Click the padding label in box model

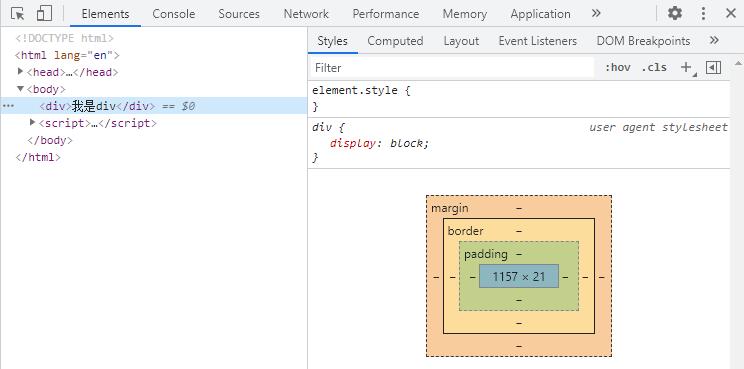[x=486, y=254]
